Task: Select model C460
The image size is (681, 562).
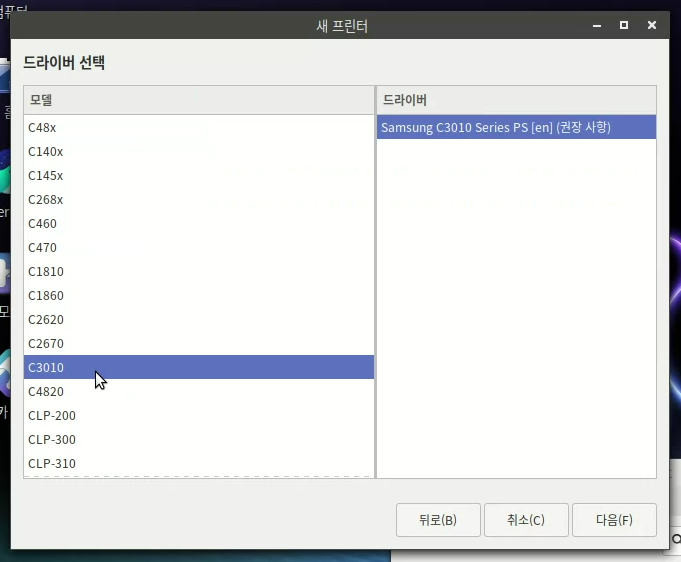Action: pyautogui.click(x=199, y=224)
